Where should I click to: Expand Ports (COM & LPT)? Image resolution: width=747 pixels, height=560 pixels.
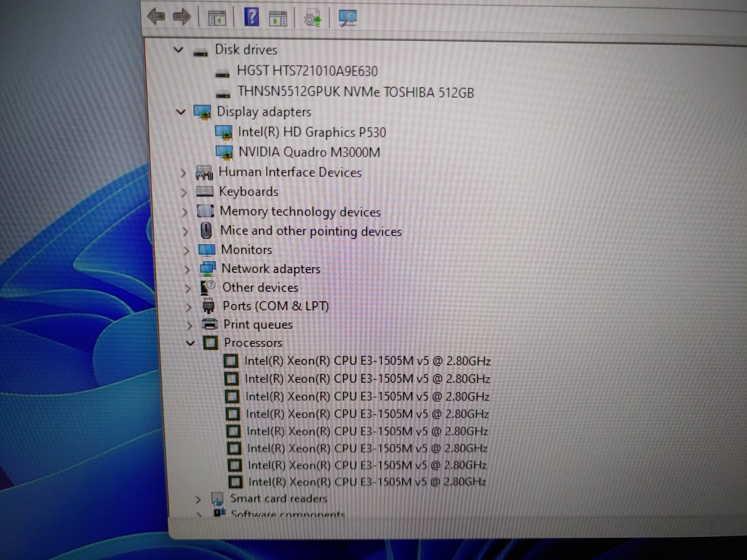coord(189,307)
